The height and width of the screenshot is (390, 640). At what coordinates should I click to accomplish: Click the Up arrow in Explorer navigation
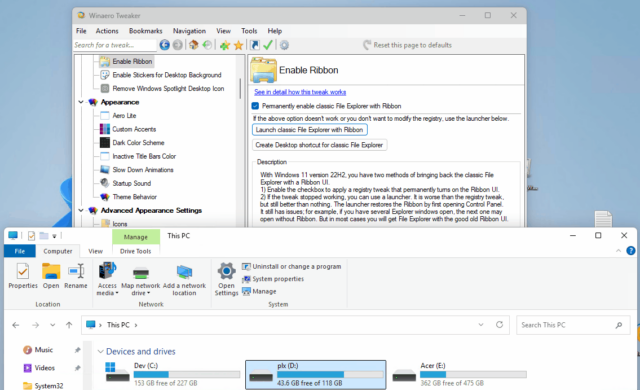tap(69, 325)
